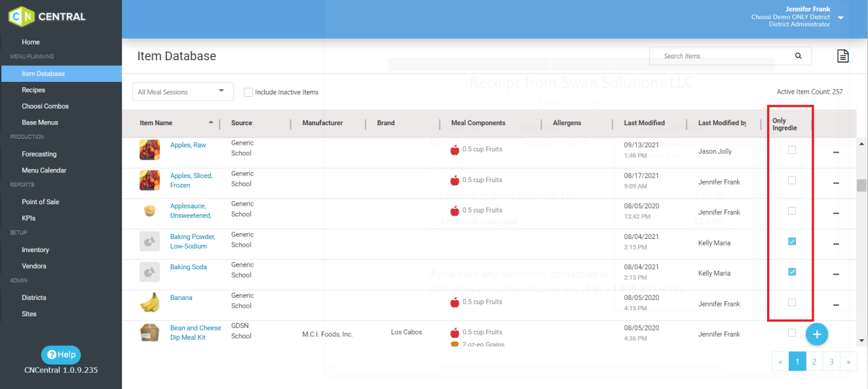This screenshot has width=868, height=389.
Task: Open the ellipsis actions for Apples, Raw
Action: click(x=836, y=152)
